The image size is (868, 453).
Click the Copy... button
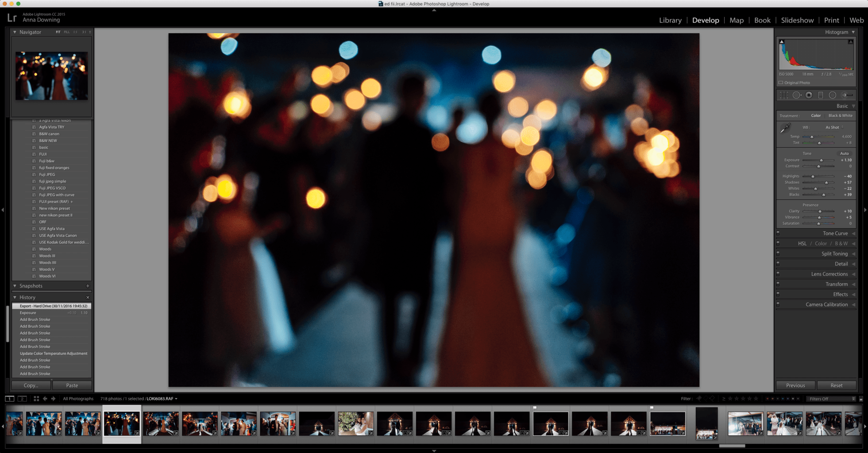coord(31,385)
